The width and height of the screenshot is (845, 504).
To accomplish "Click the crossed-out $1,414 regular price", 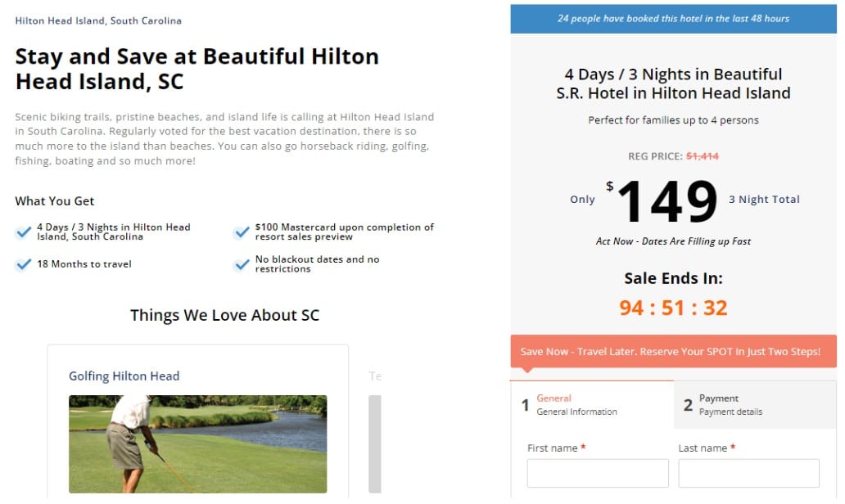I will click(x=702, y=156).
